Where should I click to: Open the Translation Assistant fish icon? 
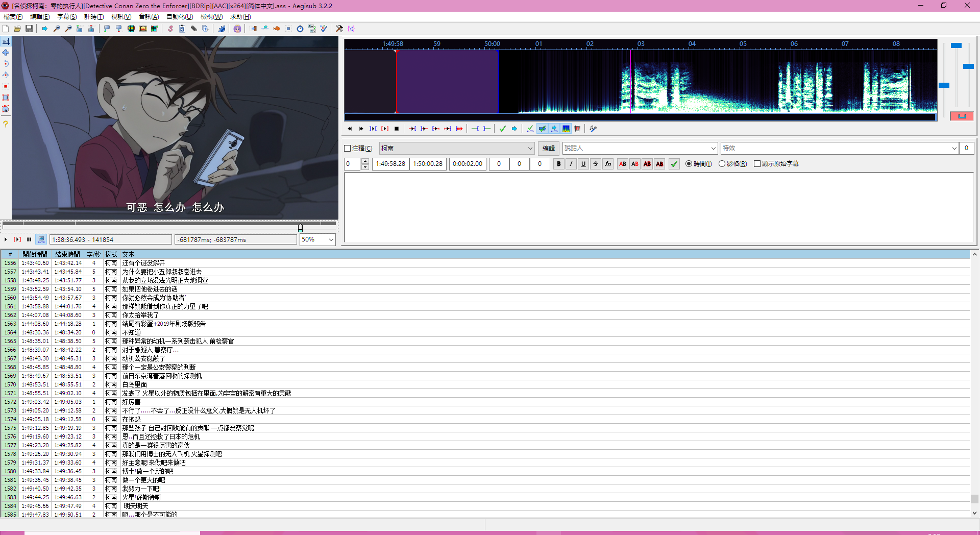coord(277,29)
